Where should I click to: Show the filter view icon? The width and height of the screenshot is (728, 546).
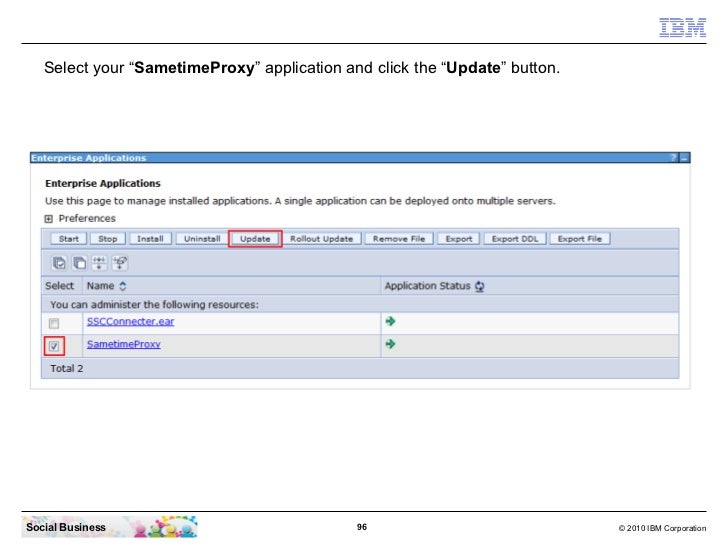(x=99, y=263)
